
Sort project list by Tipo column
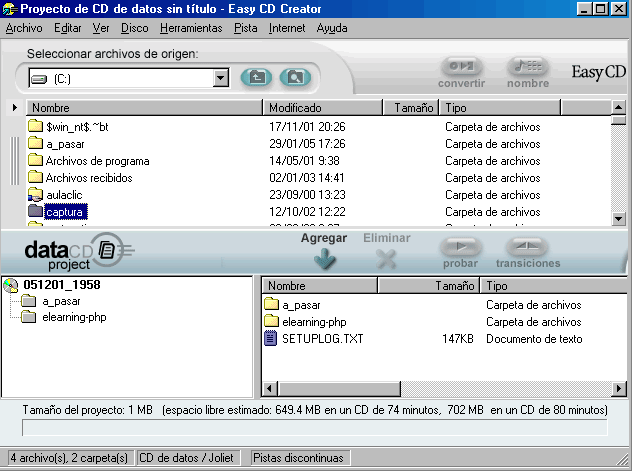tap(554, 286)
